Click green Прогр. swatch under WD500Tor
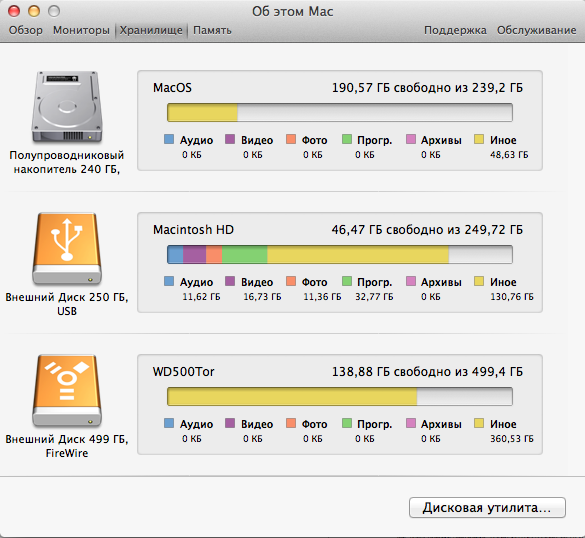The height and width of the screenshot is (538, 585). 347,423
